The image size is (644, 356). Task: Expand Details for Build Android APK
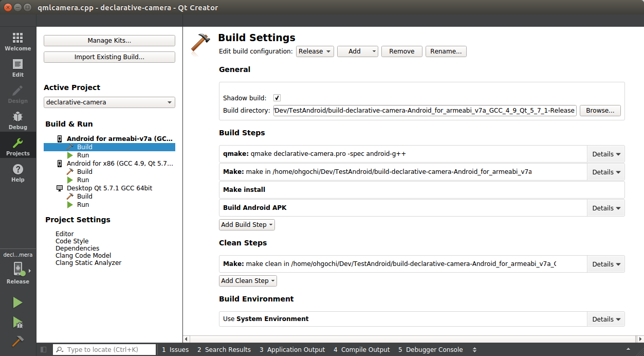click(606, 208)
